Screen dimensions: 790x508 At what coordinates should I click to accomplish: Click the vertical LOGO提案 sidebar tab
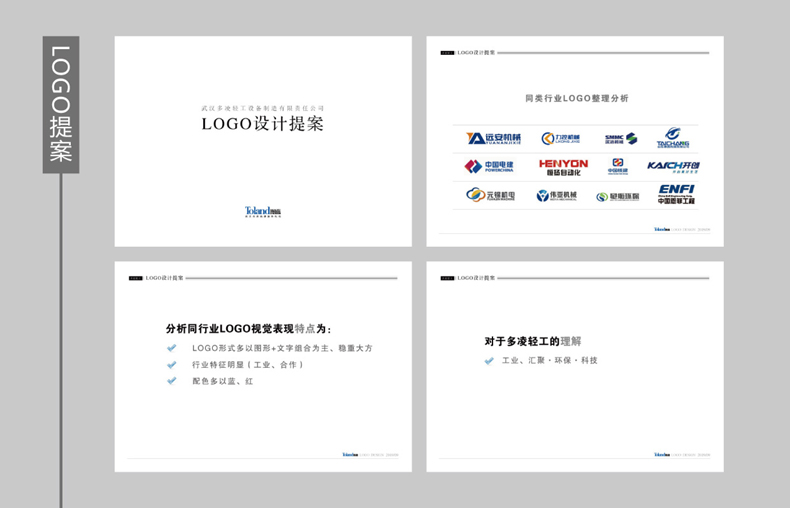click(61, 104)
